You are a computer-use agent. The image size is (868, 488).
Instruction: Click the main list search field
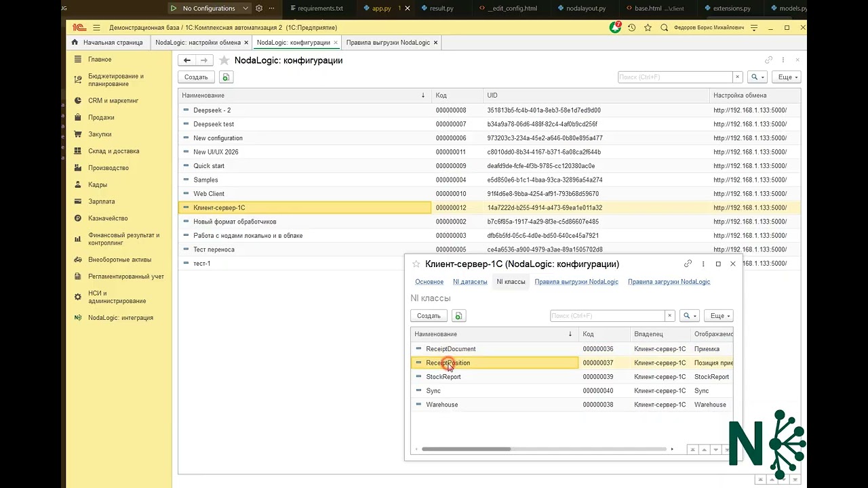675,77
